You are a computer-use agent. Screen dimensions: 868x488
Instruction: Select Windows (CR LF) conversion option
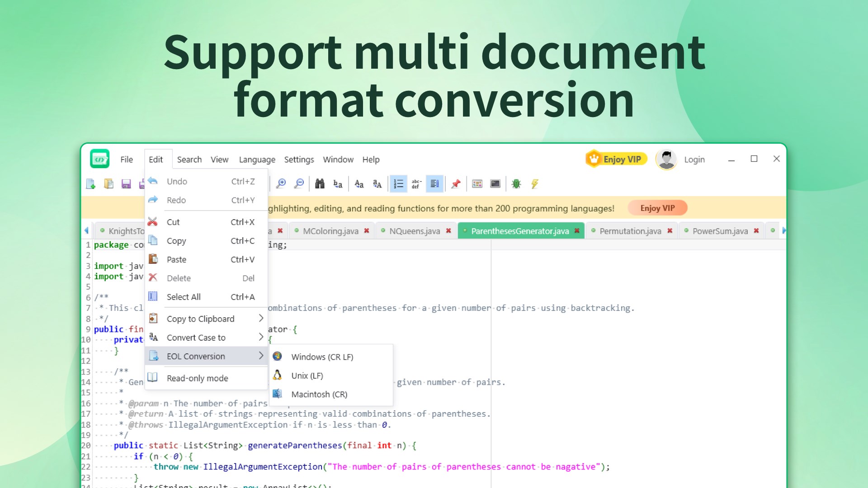pyautogui.click(x=322, y=357)
